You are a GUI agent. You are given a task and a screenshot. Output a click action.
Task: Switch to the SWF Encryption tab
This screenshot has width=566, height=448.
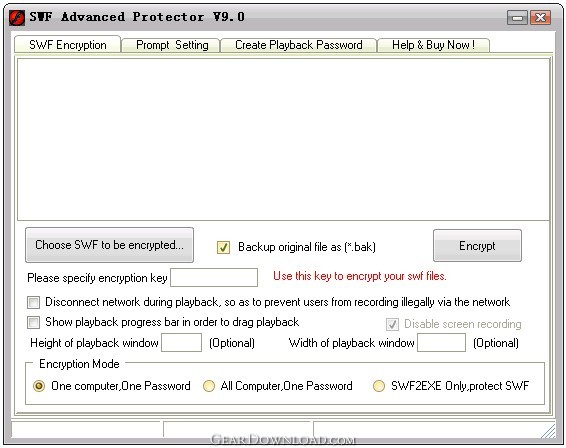tap(68, 44)
